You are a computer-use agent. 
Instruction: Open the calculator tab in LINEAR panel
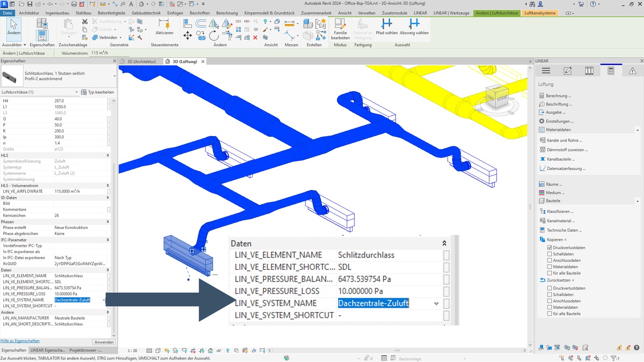click(x=611, y=71)
